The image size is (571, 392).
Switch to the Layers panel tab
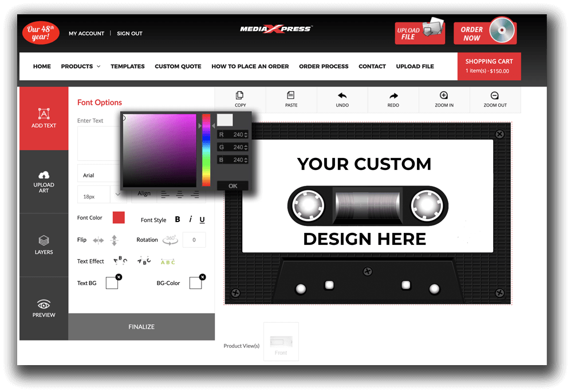(x=44, y=244)
